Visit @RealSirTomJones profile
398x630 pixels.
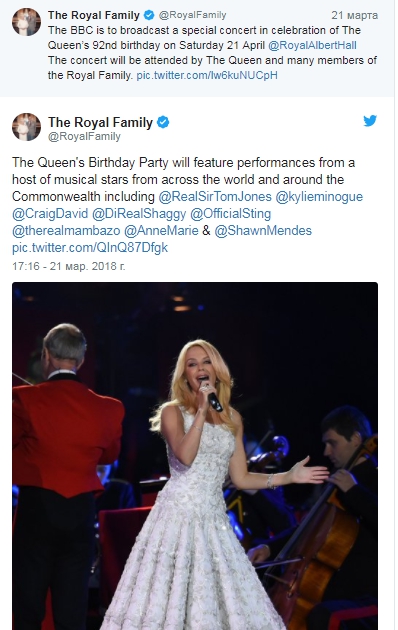[215, 196]
